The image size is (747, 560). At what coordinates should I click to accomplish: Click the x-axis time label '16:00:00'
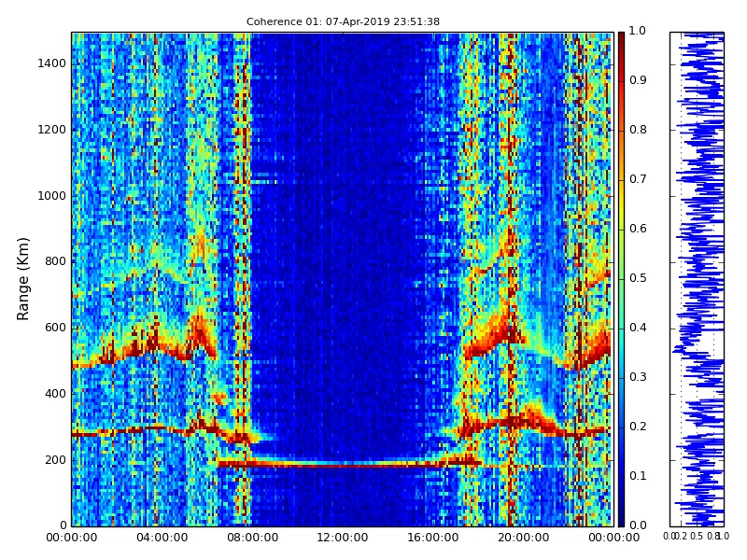(x=433, y=538)
